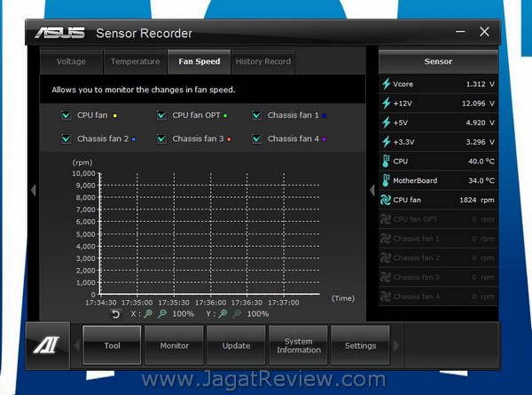Click the reset graph zoom icon
The height and width of the screenshot is (395, 532).
115,314
